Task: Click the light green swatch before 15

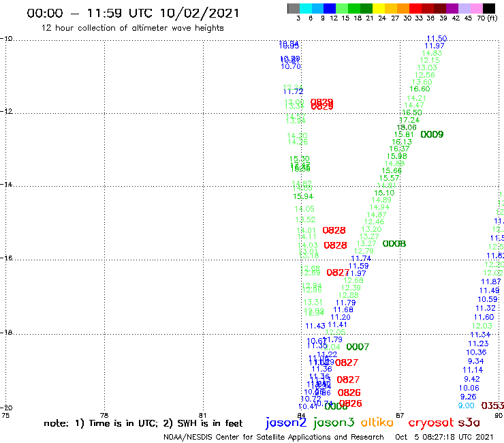Action: coord(342,8)
